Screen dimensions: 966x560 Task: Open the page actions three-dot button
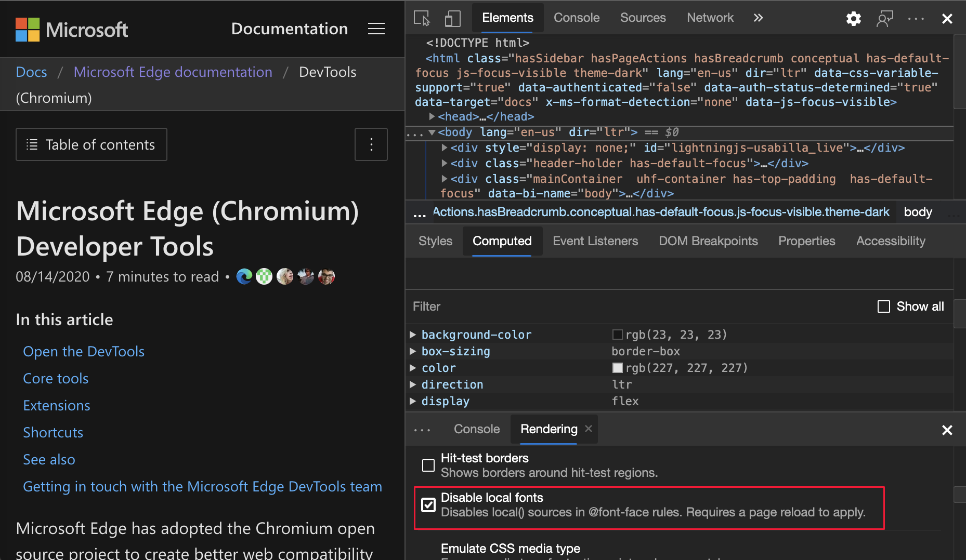tap(371, 144)
